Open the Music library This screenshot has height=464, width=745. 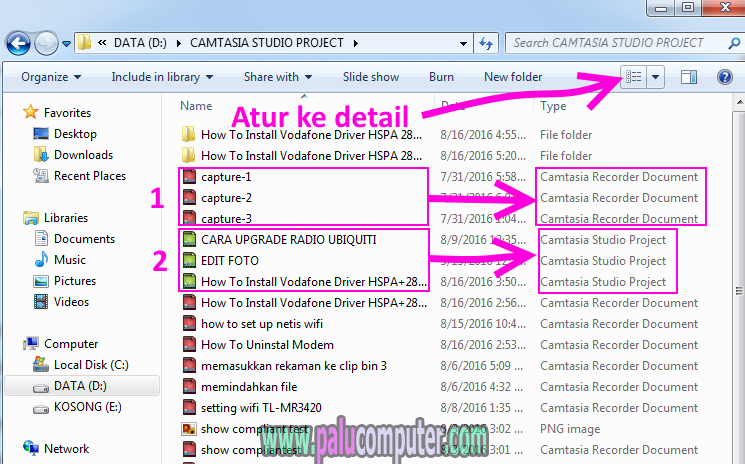click(x=69, y=260)
